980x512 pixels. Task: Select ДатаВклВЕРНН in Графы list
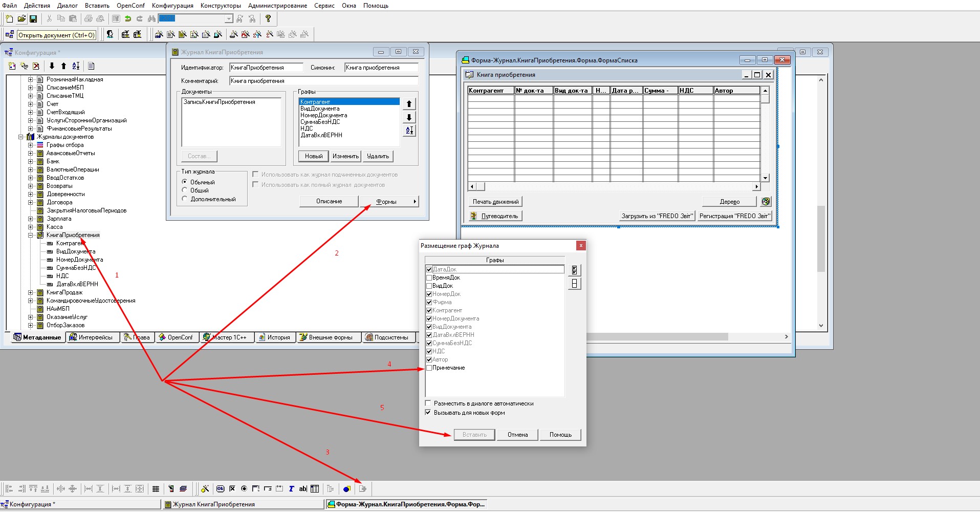[x=321, y=135]
